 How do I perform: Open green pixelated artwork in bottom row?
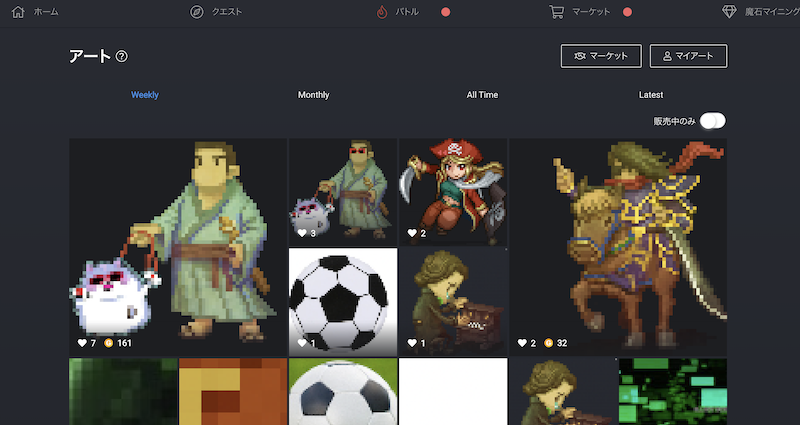[x=123, y=391]
